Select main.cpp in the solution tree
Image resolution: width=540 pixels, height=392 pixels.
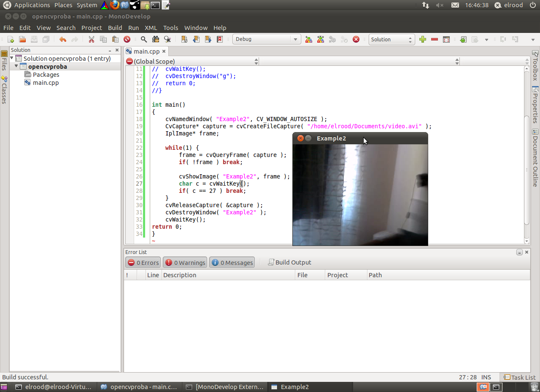(x=46, y=83)
